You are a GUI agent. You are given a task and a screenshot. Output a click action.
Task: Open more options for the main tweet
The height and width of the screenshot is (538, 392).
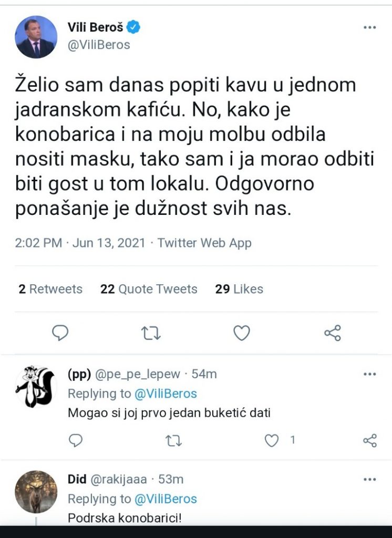(x=370, y=27)
